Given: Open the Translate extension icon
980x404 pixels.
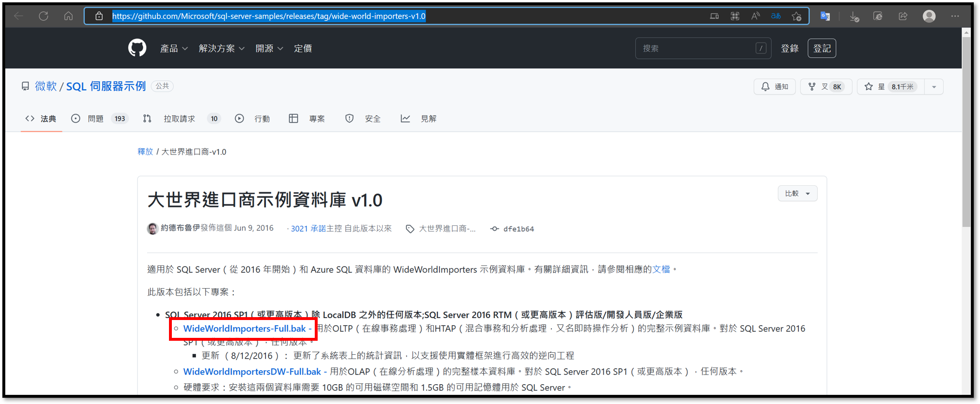Looking at the screenshot, I should click(x=825, y=16).
